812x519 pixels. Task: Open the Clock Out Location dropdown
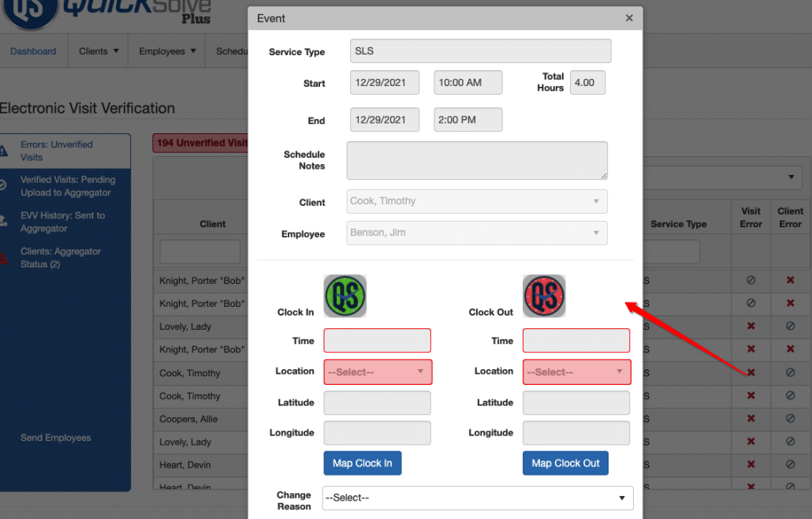[x=576, y=372]
